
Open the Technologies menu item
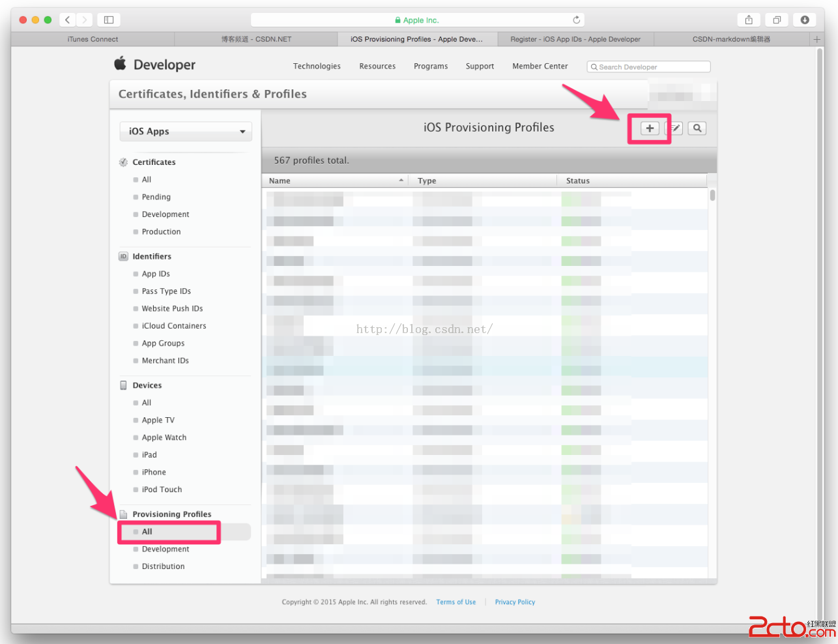[317, 66]
